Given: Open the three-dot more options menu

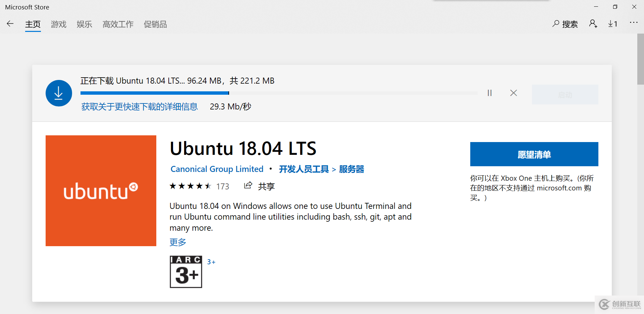Looking at the screenshot, I should point(634,23).
